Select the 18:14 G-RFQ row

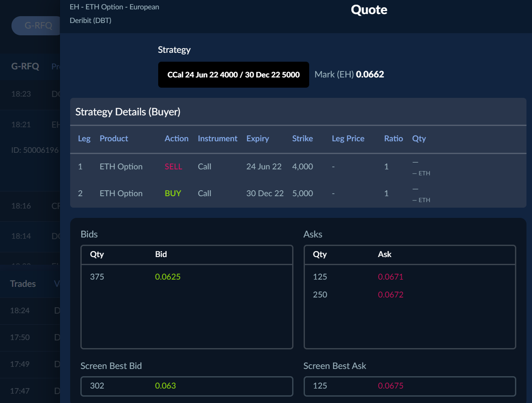tap(30, 236)
